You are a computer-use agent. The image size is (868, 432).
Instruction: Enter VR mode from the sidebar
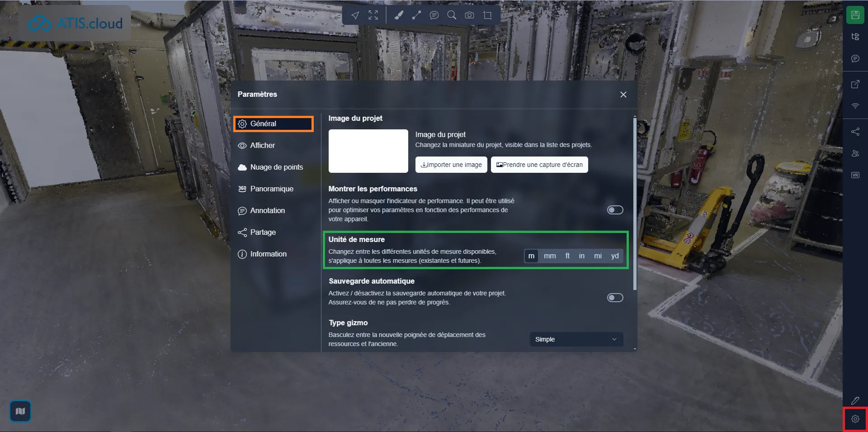tap(855, 175)
